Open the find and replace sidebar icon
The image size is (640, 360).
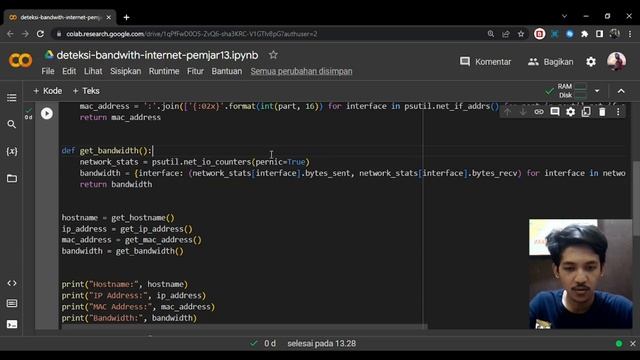[x=11, y=124]
